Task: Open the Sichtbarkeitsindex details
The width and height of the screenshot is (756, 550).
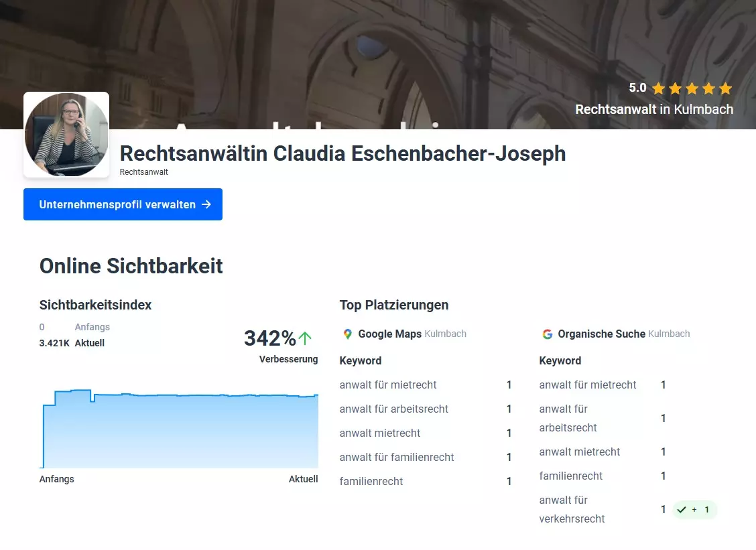Action: (x=95, y=305)
